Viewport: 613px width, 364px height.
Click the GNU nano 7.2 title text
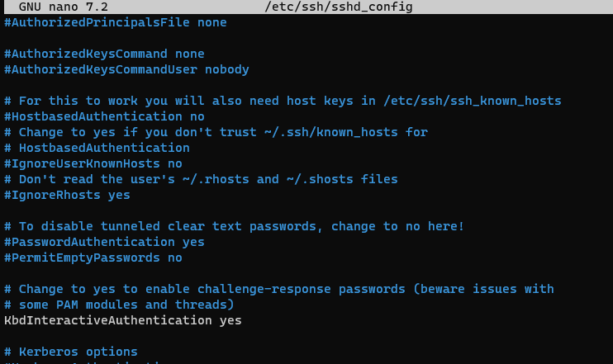coord(64,7)
